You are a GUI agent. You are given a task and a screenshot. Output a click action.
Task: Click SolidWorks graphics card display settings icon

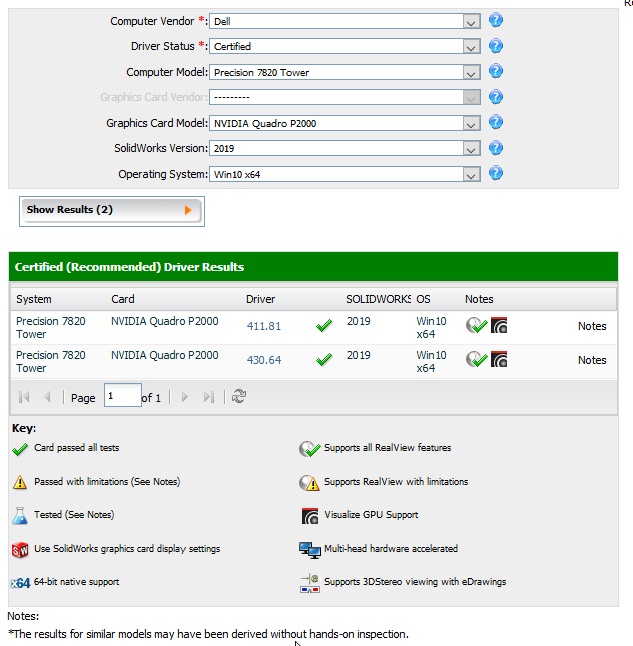click(x=20, y=550)
